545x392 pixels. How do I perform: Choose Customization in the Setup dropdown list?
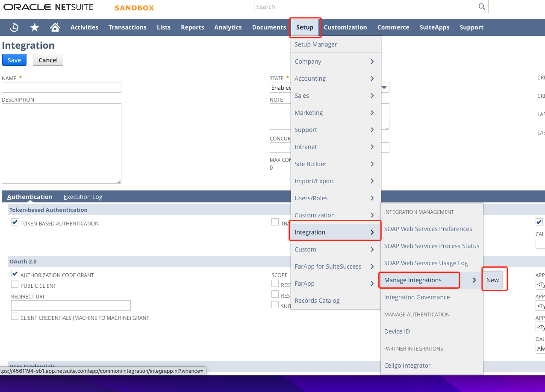336,215
